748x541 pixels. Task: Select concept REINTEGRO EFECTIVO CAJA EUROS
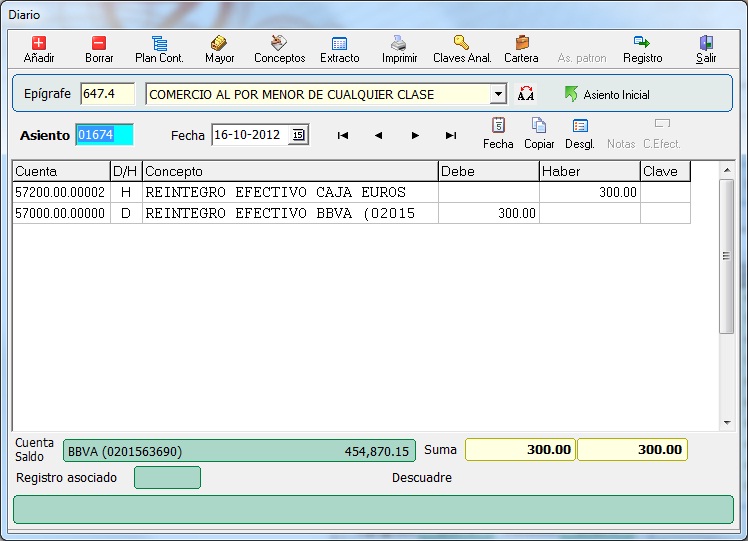pos(290,192)
